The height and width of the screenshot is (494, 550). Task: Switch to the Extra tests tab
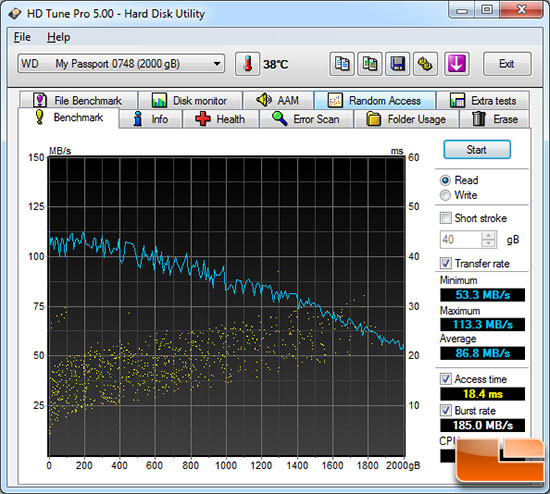[483, 100]
